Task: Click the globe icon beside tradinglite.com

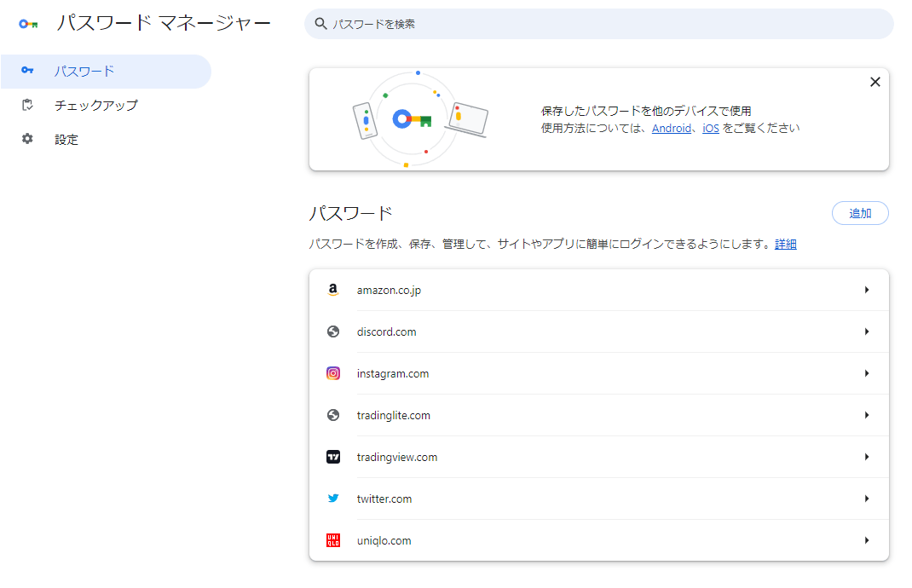Action: click(x=333, y=415)
